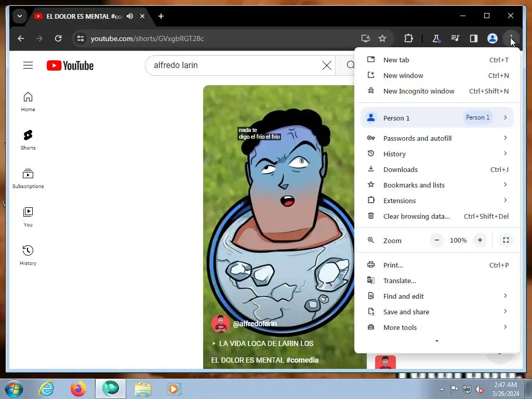Open the tab search dropdown arrow
532x399 pixels.
[20, 16]
